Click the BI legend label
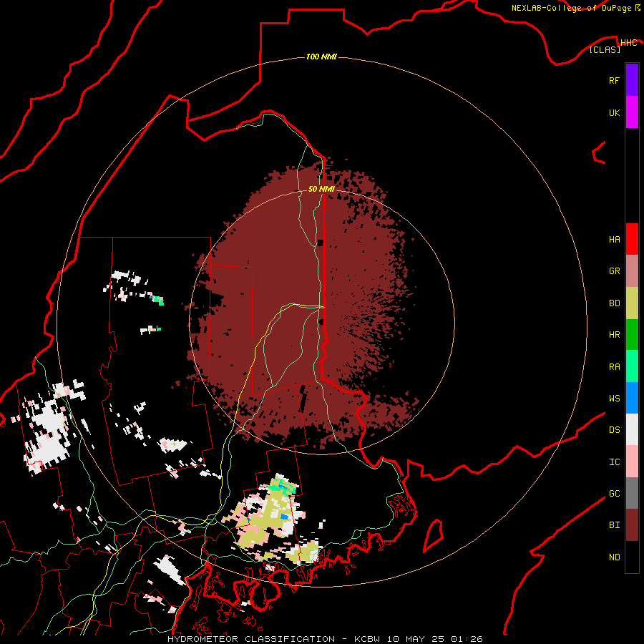Viewport: 644px width, 644px height. 614,525
